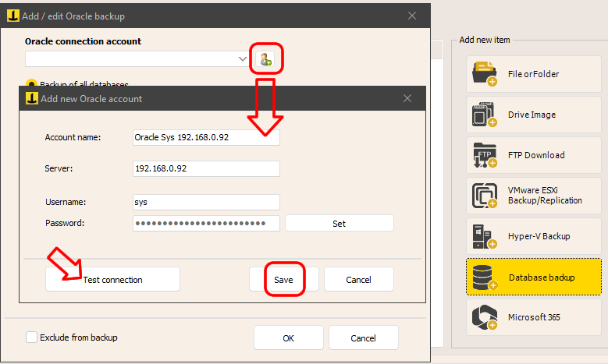
Task: Click the Iperius logo in Add / edit Oracle backup title bar
Action: 12,16
